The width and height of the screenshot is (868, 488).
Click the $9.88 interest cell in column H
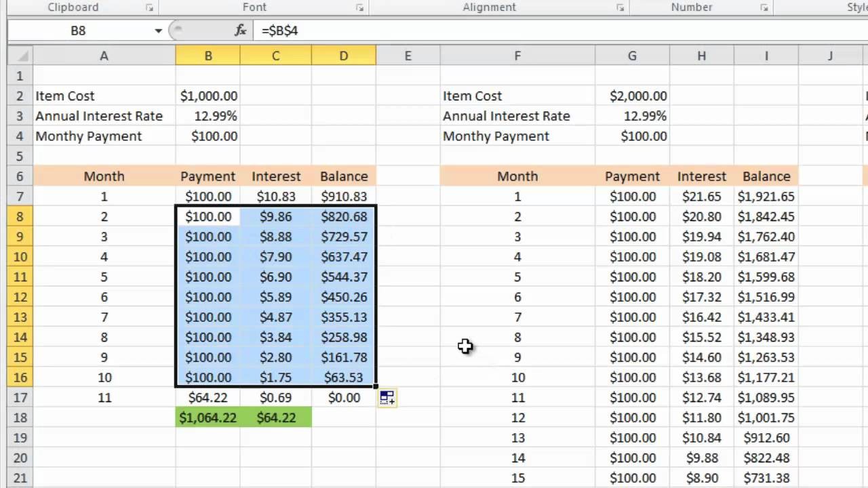tap(701, 458)
